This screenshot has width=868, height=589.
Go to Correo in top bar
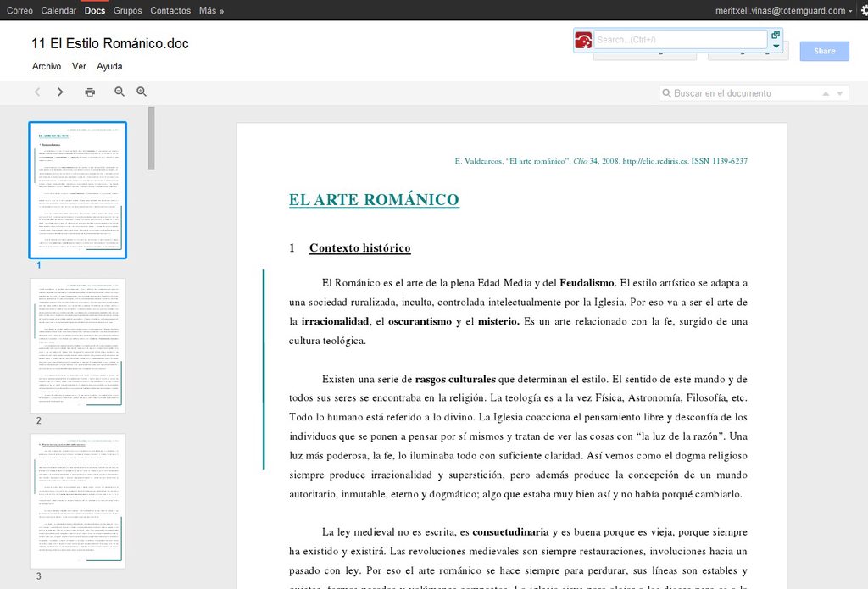click(x=19, y=10)
